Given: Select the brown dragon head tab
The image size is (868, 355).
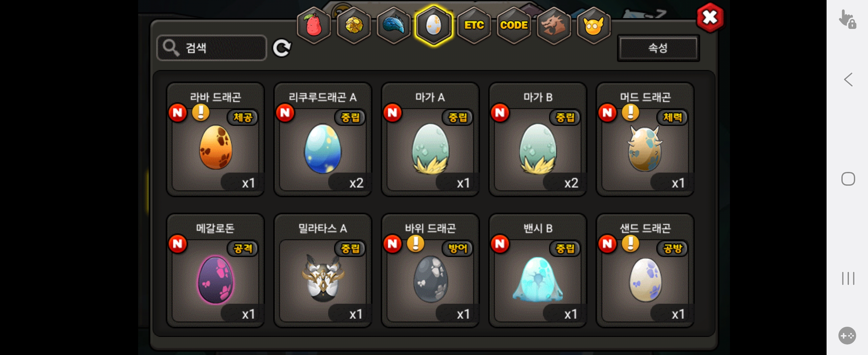Looking at the screenshot, I should pyautogui.click(x=554, y=25).
